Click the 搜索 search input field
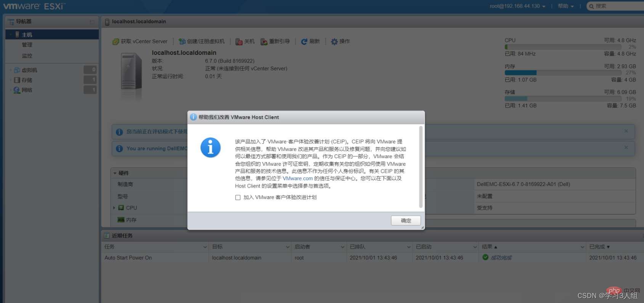Image resolution: width=644 pixels, height=303 pixels. 615,6
